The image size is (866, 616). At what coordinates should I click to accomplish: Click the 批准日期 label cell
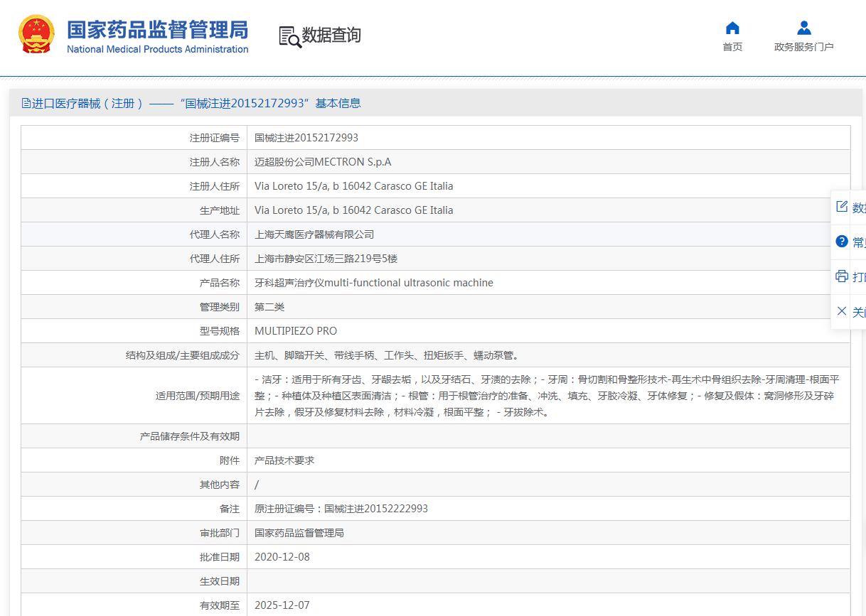(134, 557)
